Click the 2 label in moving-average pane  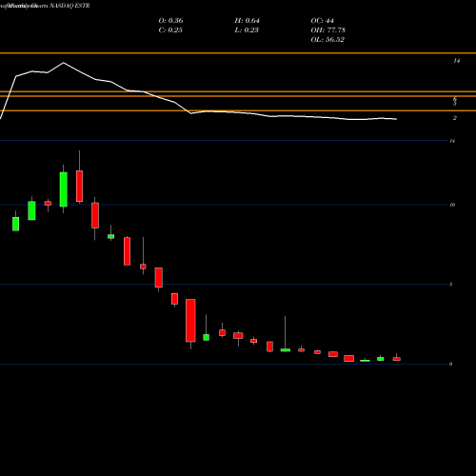pyautogui.click(x=455, y=118)
